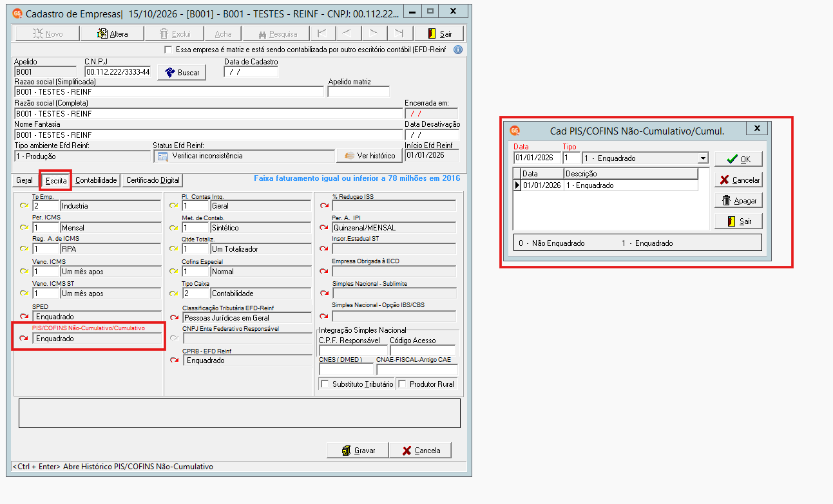The width and height of the screenshot is (833, 504).
Task: Open the Certificado Digital tab
Action: 153,180
